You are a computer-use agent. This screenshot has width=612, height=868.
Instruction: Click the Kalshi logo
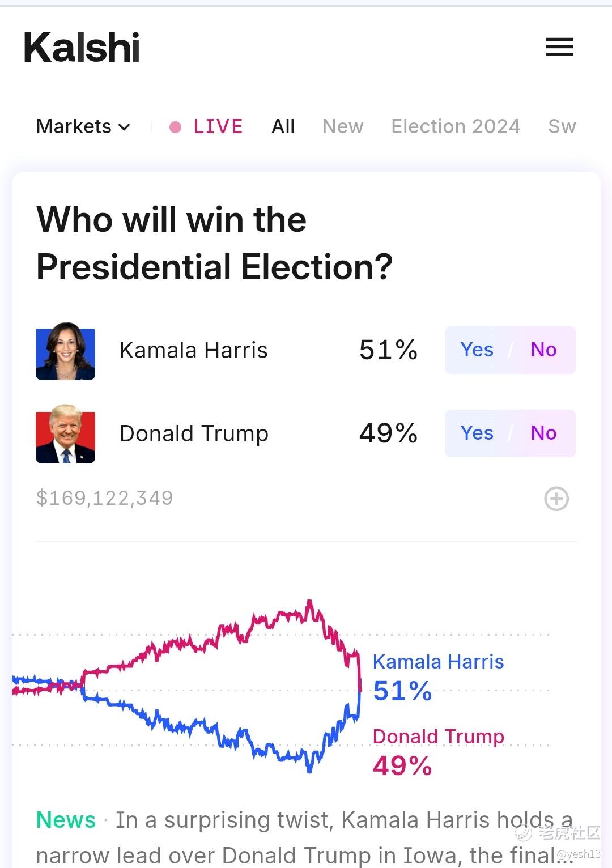click(x=82, y=47)
